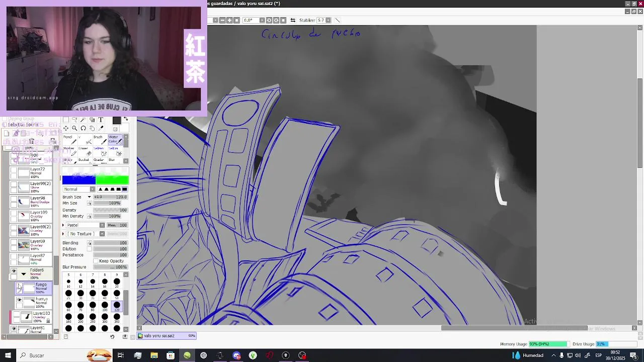Show Layer109 via its visibility box
This screenshot has height=362, width=644.
point(14,213)
